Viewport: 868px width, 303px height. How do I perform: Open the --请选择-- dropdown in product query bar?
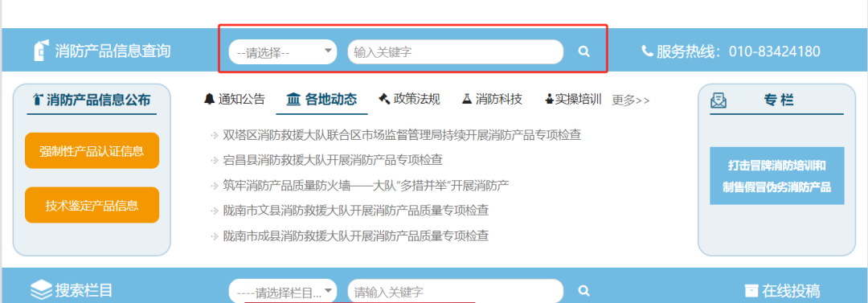coord(283,52)
